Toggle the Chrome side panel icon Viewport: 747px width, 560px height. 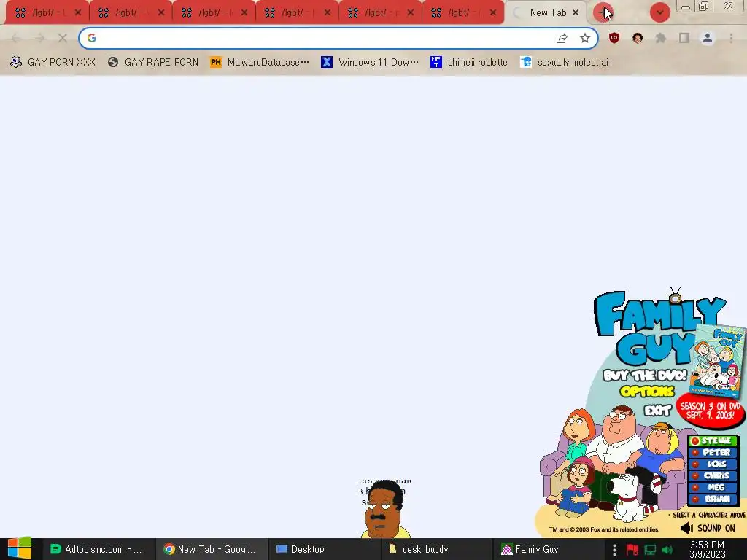point(684,38)
